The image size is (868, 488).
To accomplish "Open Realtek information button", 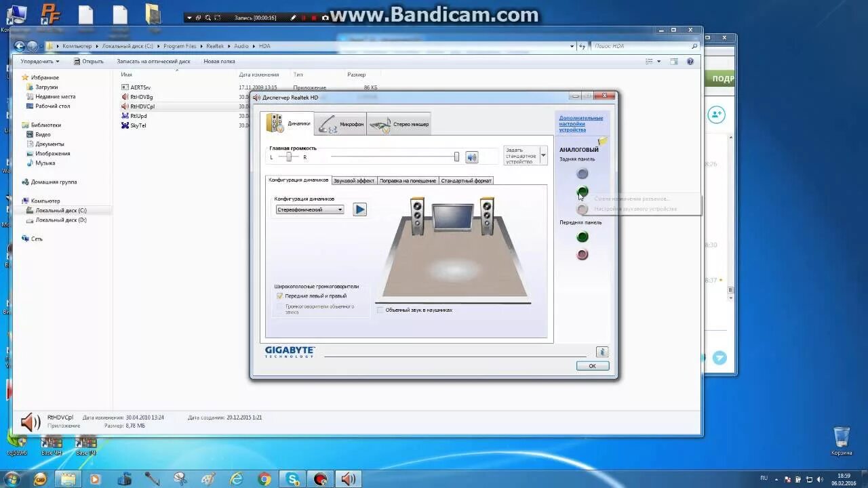I will pos(601,352).
